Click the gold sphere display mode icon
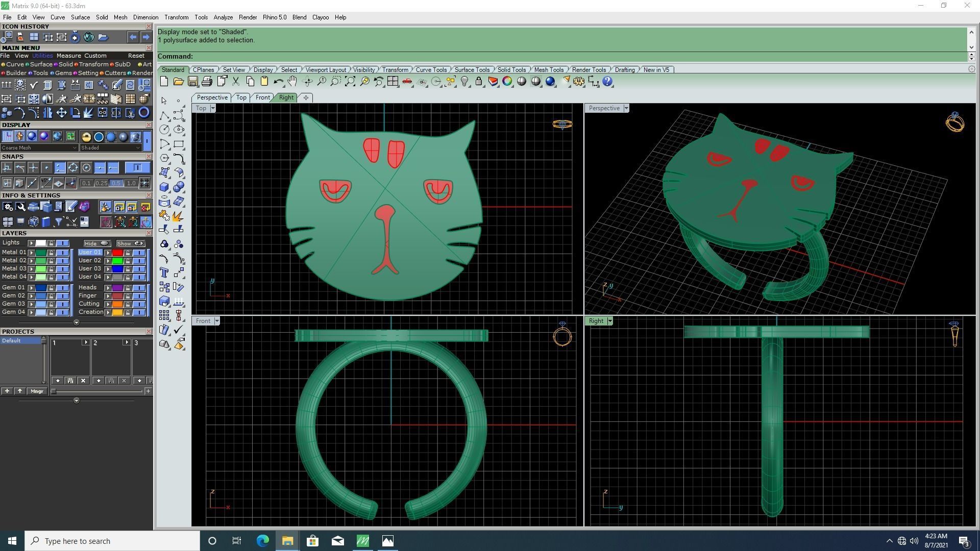The height and width of the screenshot is (551, 980). [86, 137]
